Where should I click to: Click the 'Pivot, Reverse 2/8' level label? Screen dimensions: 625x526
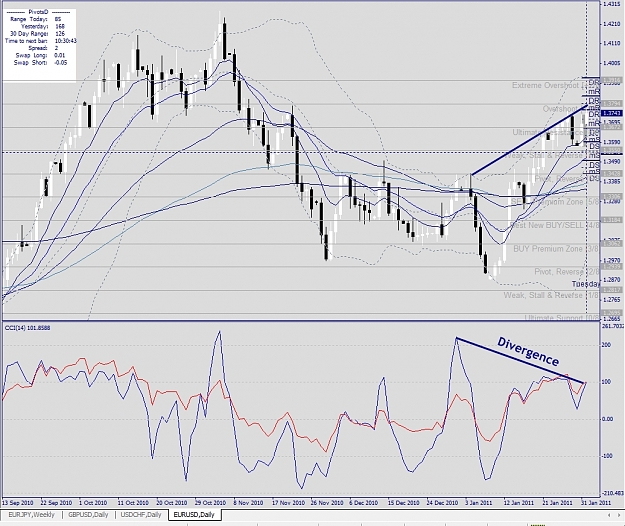pos(566,272)
